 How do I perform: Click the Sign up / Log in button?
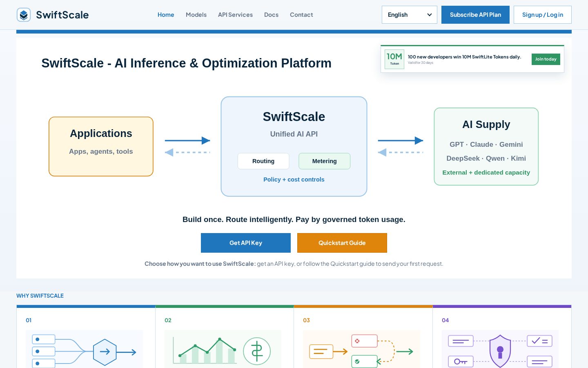543,15
